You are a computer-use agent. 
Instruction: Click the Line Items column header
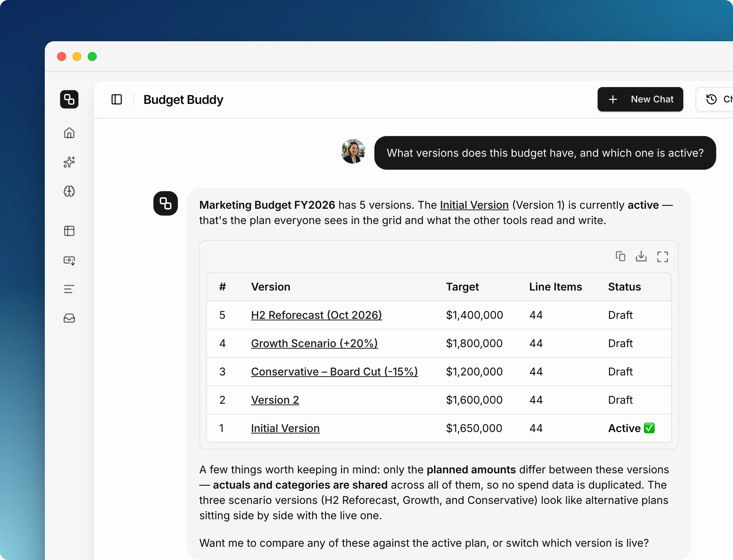click(556, 287)
